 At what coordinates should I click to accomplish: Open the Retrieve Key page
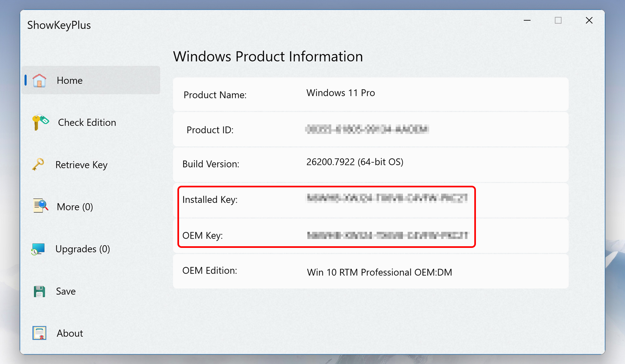pyautogui.click(x=81, y=165)
